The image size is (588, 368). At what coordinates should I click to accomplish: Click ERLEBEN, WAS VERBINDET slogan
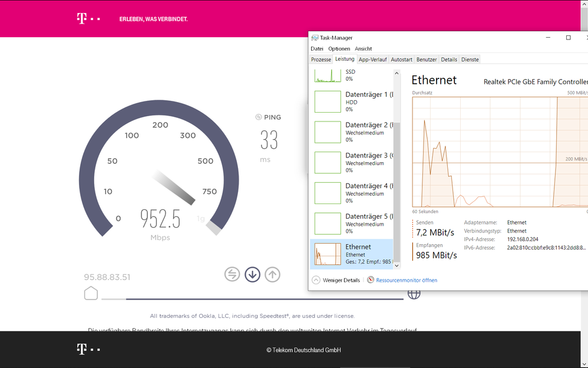(153, 19)
